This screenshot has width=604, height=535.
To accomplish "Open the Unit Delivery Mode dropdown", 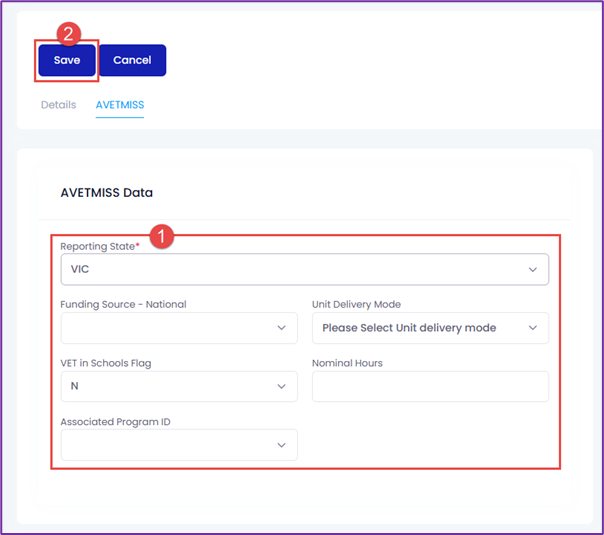I will point(430,328).
